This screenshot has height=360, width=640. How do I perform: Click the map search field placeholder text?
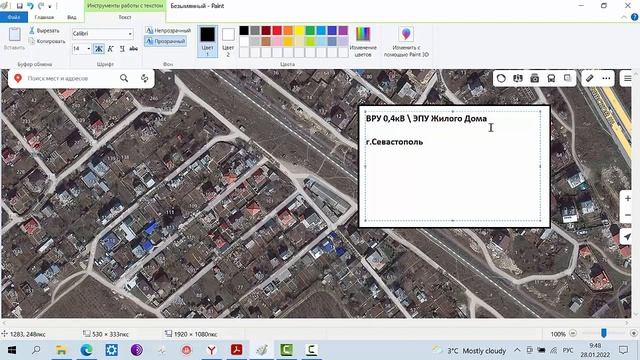[x=58, y=78]
